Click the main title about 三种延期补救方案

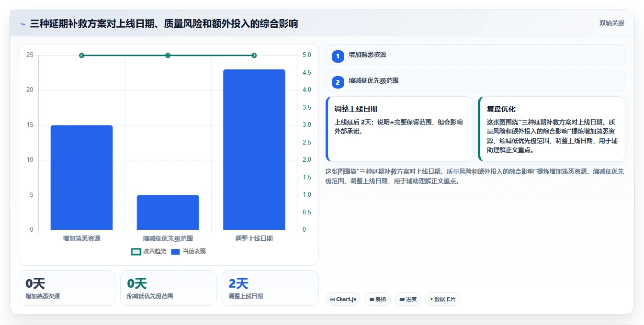(x=164, y=23)
